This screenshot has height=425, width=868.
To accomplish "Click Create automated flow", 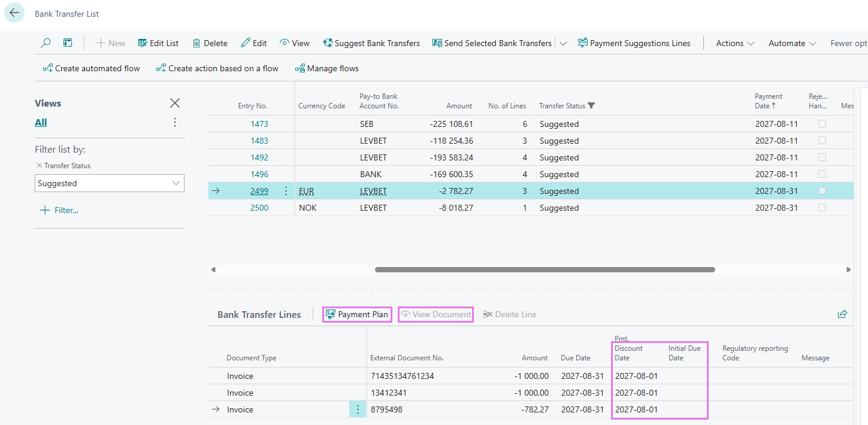I will (x=91, y=68).
